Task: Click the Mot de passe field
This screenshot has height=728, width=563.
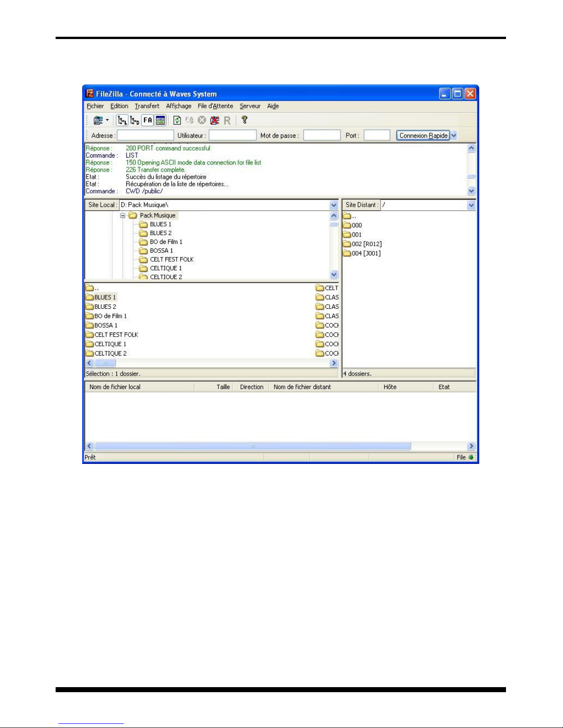Action: click(322, 135)
